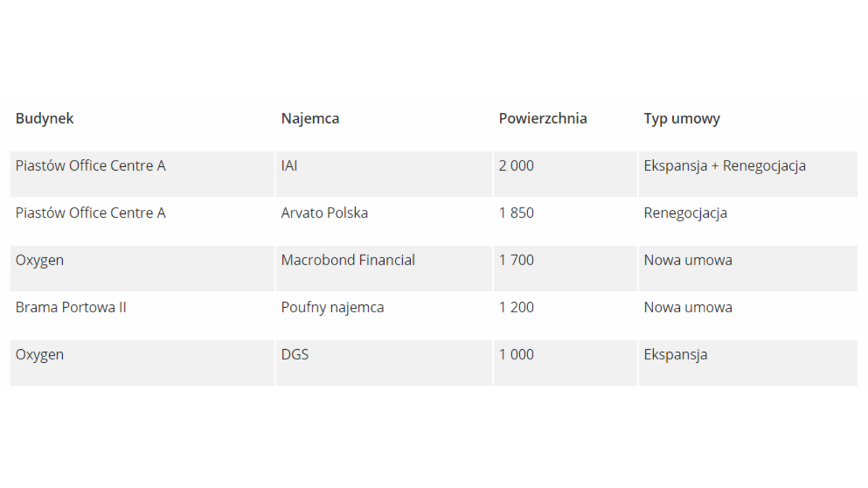Click the Typ umowy column header

coord(681,119)
